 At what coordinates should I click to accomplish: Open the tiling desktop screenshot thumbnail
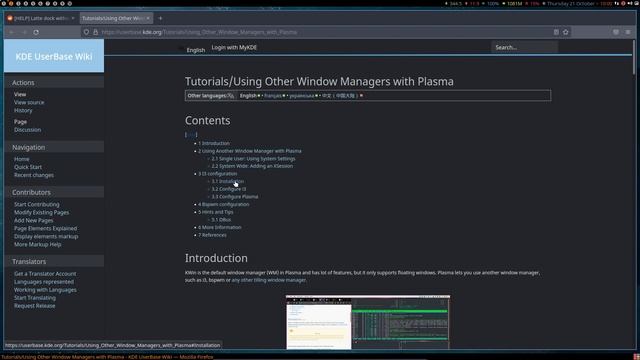tap(368, 322)
